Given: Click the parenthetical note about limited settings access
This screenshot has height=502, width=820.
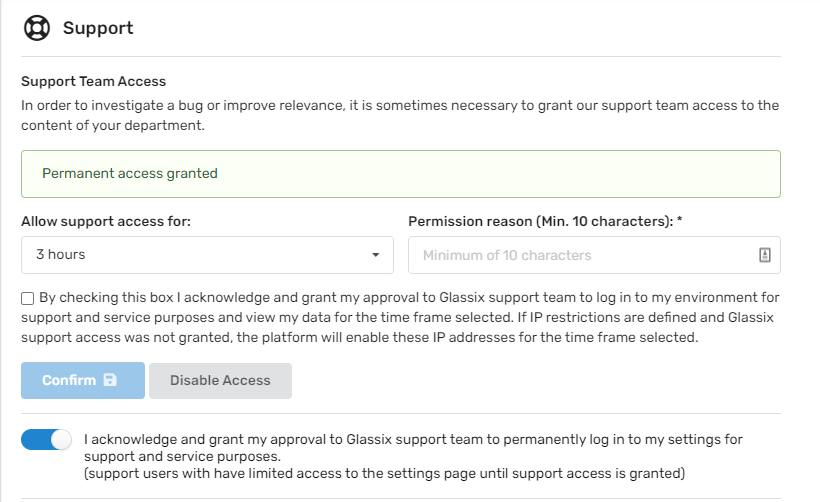Looking at the screenshot, I should pyautogui.click(x=384, y=472).
